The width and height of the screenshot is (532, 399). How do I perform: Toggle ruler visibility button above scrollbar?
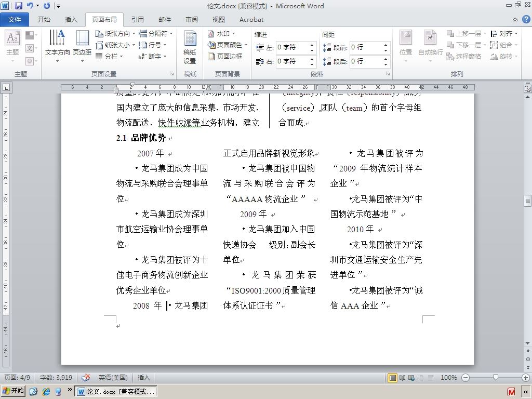[x=528, y=88]
